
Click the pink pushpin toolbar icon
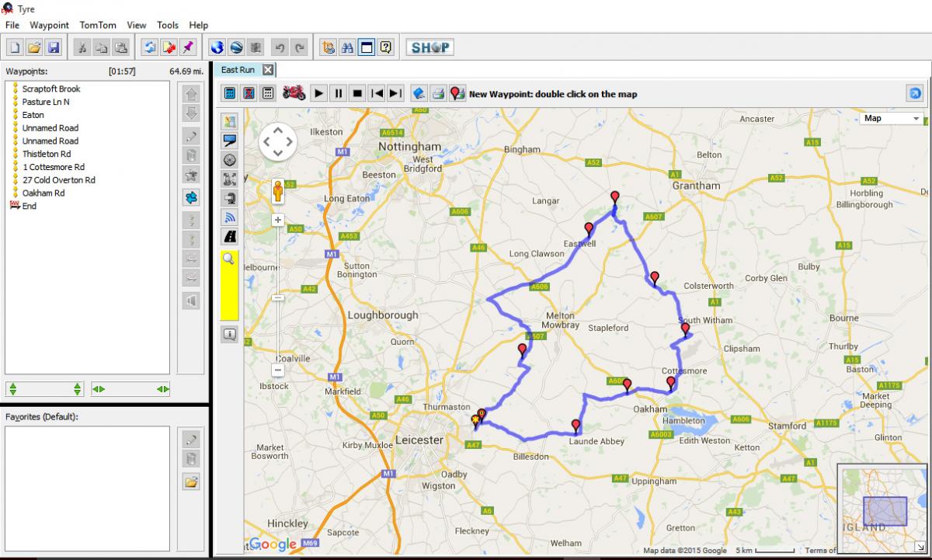click(187, 48)
